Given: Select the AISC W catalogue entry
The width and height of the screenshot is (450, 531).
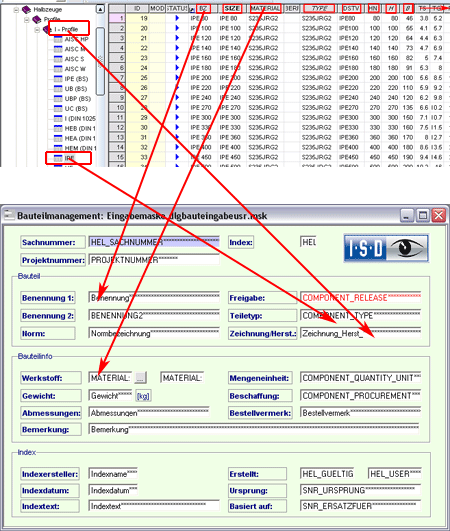Looking at the screenshot, I should (x=75, y=69).
